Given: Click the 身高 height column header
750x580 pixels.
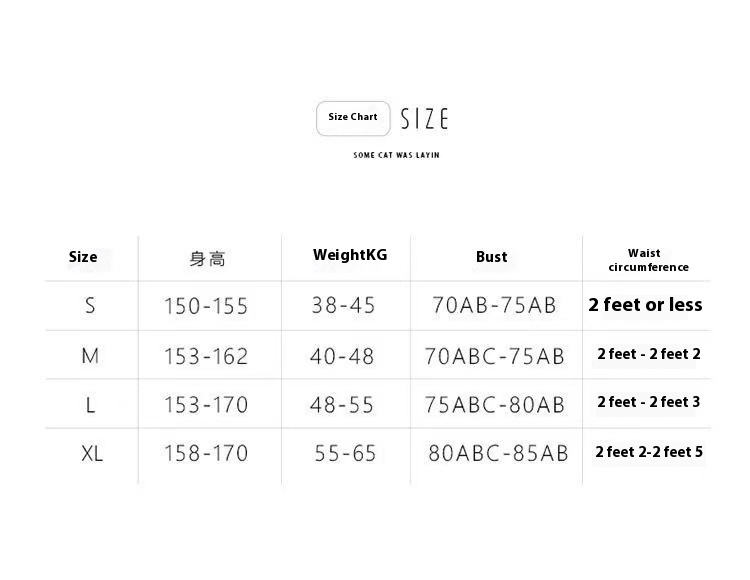Looking at the screenshot, I should [207, 259].
